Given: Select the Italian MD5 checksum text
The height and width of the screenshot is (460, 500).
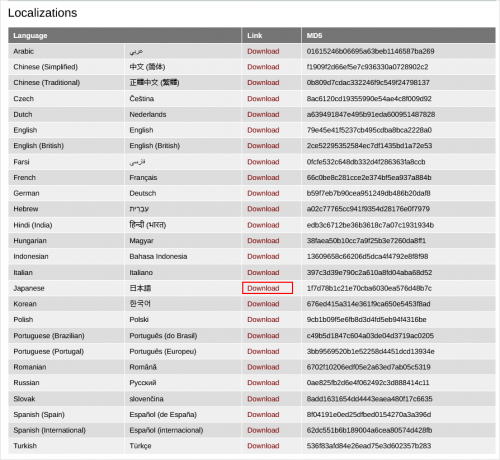Looking at the screenshot, I should [369, 272].
